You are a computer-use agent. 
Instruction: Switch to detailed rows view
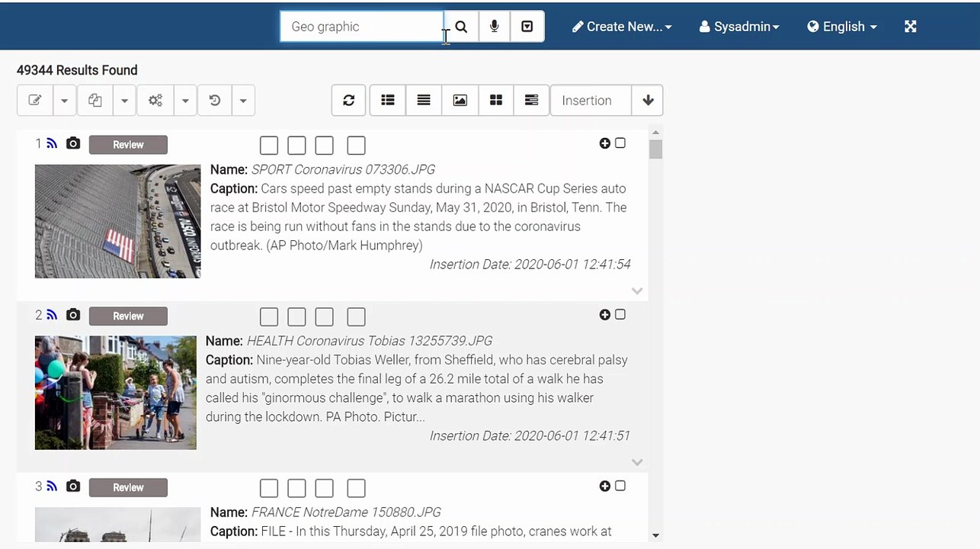(x=532, y=100)
